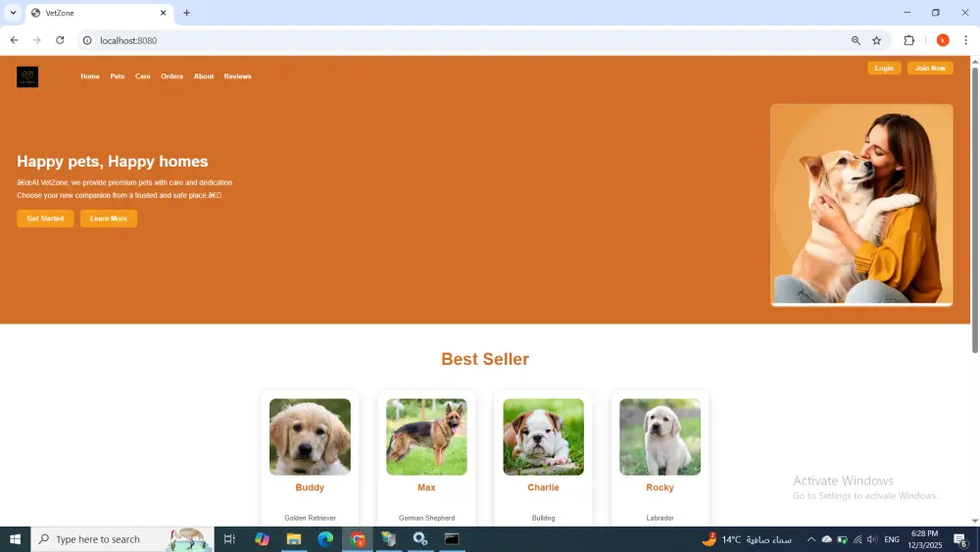Select the Buddy golden retriever photo
This screenshot has width=980, height=552.
pyautogui.click(x=310, y=437)
